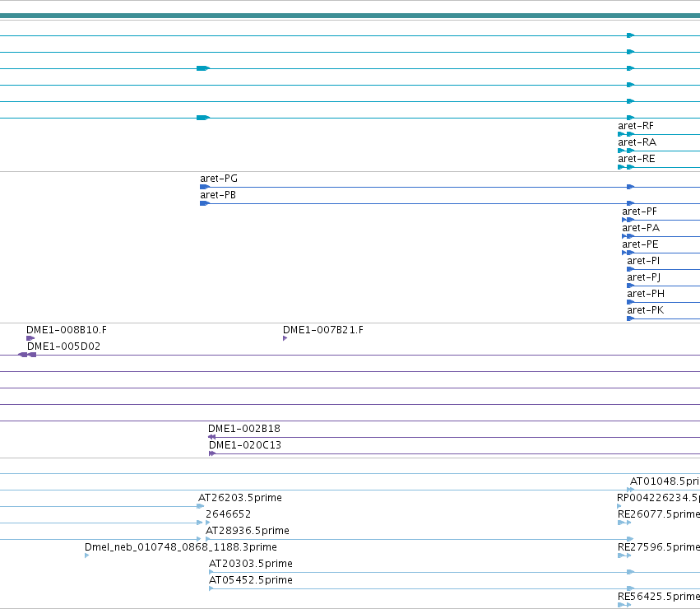This screenshot has height=609, width=700.
Task: Open the aret-PF protein feature label
Action: (x=639, y=212)
